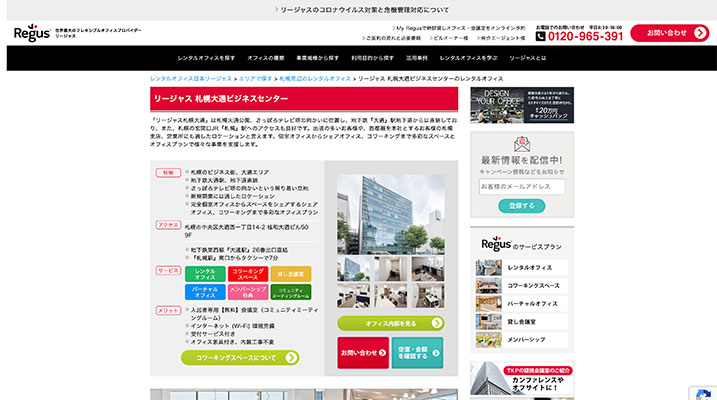Click the dark green コミュニティミーティングルーム tag

[x=291, y=292]
